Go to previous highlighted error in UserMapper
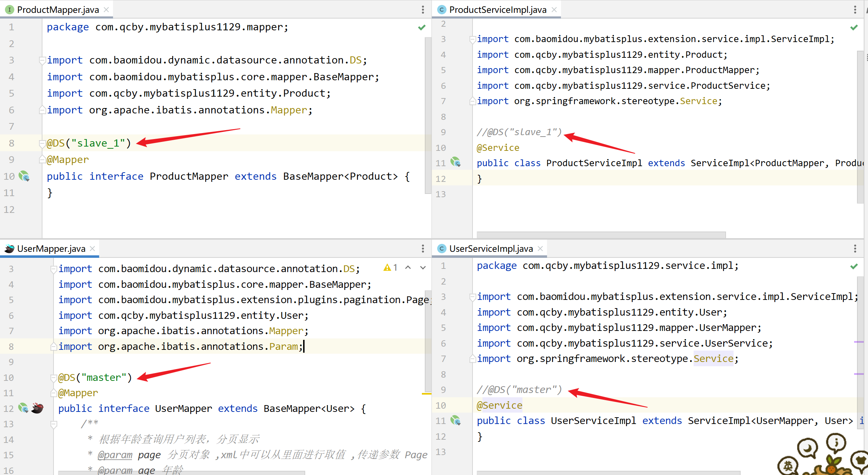868x475 pixels. [x=408, y=267]
